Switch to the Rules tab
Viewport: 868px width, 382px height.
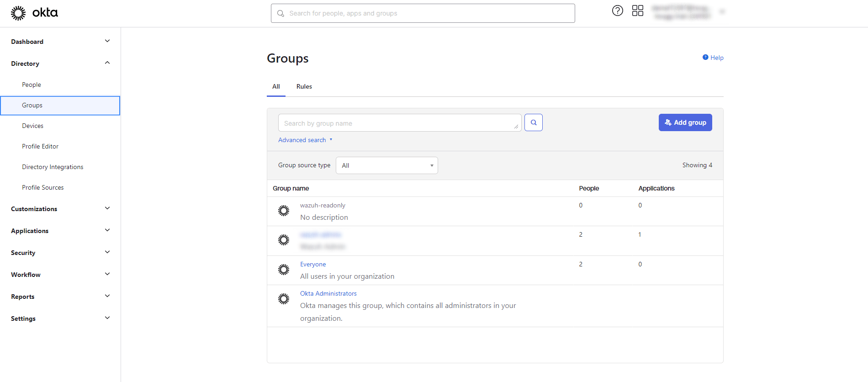click(x=304, y=86)
